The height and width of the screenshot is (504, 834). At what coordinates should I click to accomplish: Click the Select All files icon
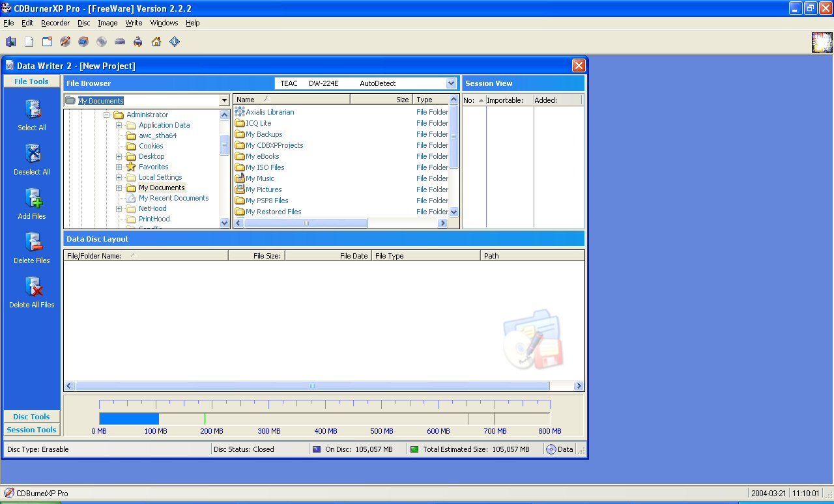[x=32, y=109]
